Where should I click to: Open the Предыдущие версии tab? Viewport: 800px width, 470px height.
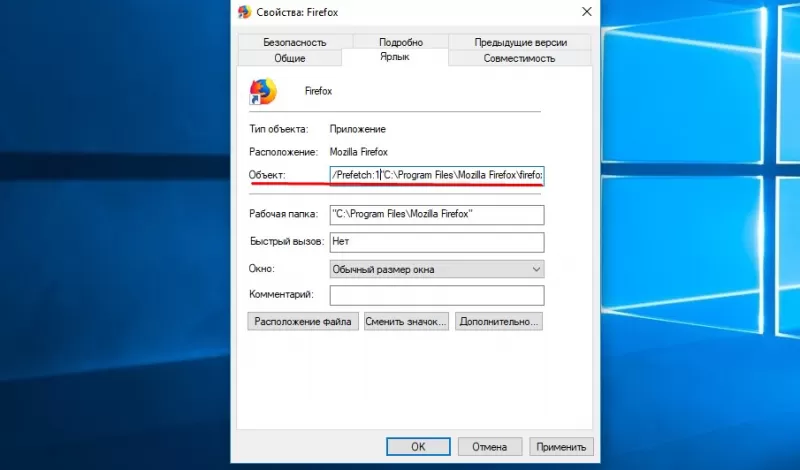(x=520, y=42)
